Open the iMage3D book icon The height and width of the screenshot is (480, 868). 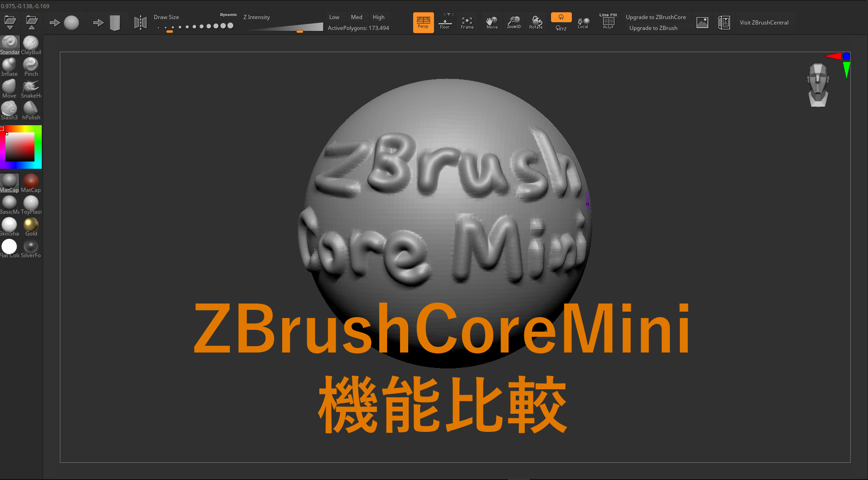pos(724,22)
